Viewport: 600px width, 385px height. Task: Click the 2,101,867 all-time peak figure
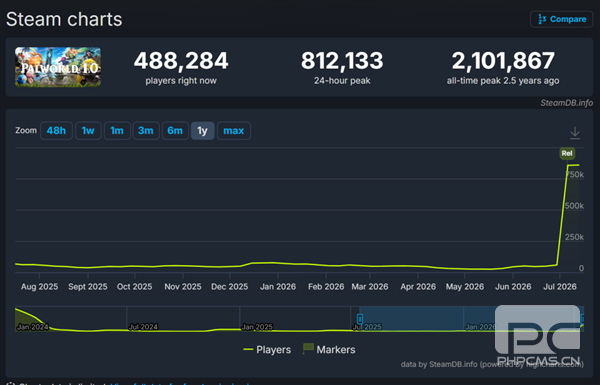[x=503, y=61]
